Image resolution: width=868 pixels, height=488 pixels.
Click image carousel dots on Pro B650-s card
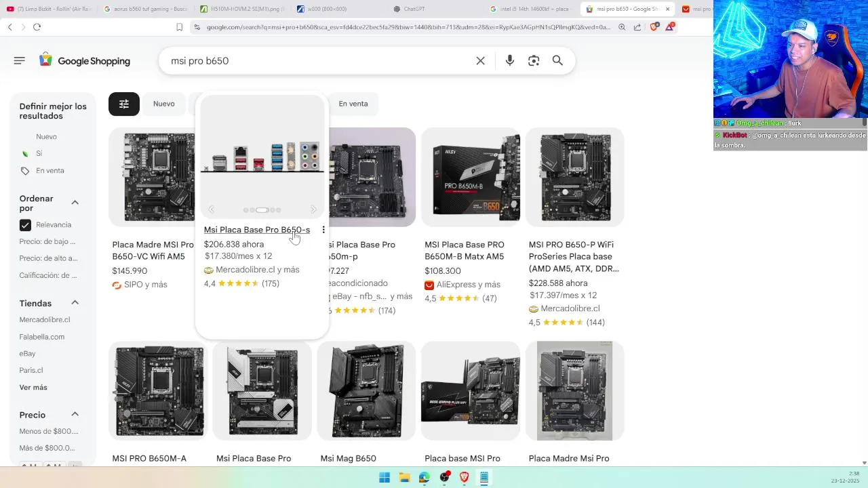[x=262, y=210]
